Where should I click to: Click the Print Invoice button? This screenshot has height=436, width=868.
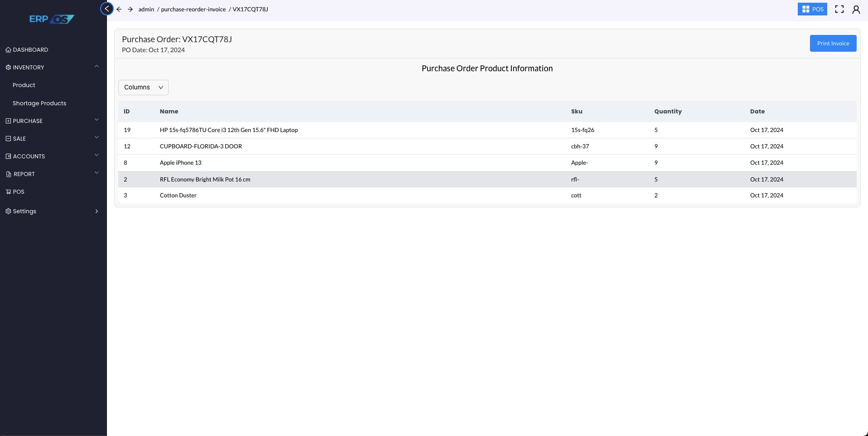833,44
